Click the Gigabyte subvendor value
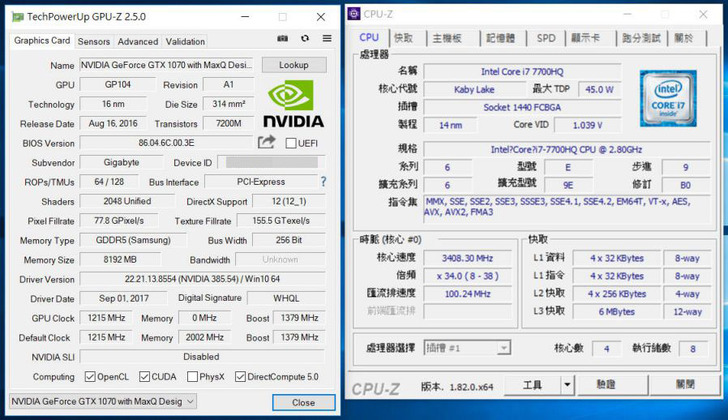Screen dimensions: 728x420 coord(121,162)
